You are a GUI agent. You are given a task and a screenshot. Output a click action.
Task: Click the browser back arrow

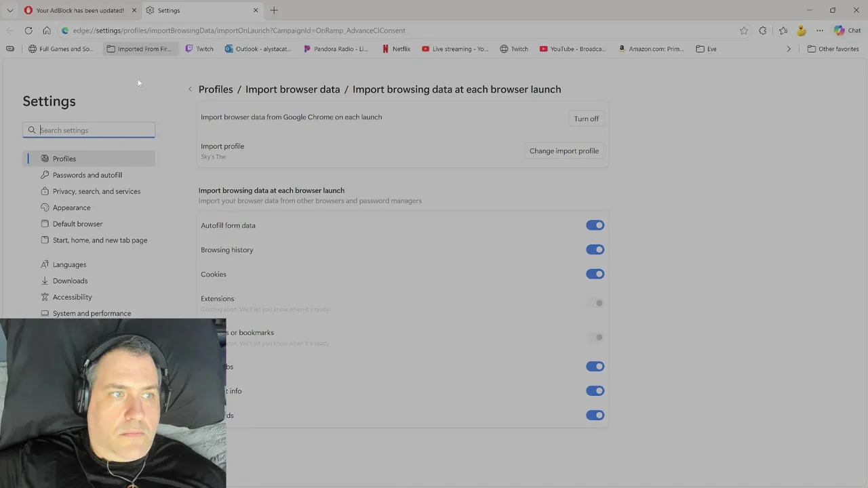tap(10, 30)
